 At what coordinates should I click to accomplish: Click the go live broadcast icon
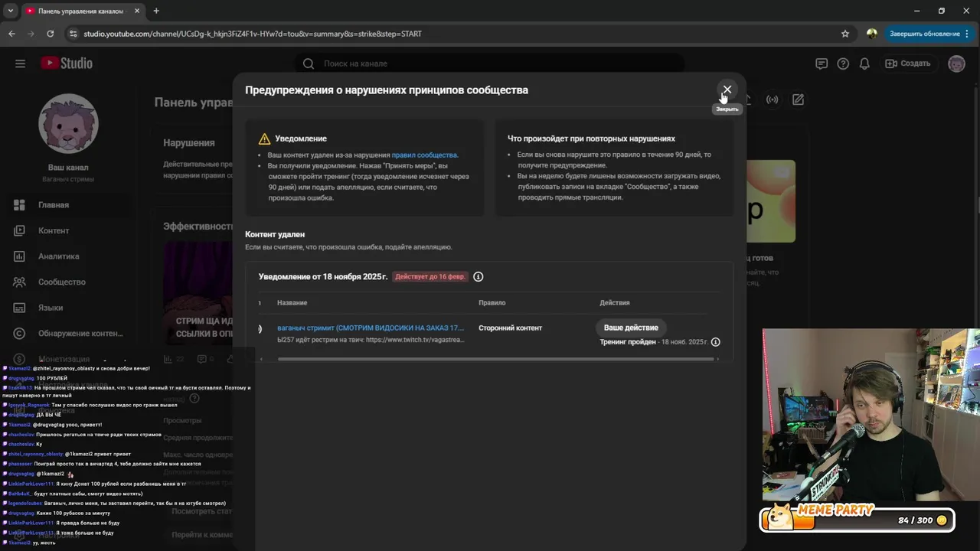pyautogui.click(x=773, y=99)
